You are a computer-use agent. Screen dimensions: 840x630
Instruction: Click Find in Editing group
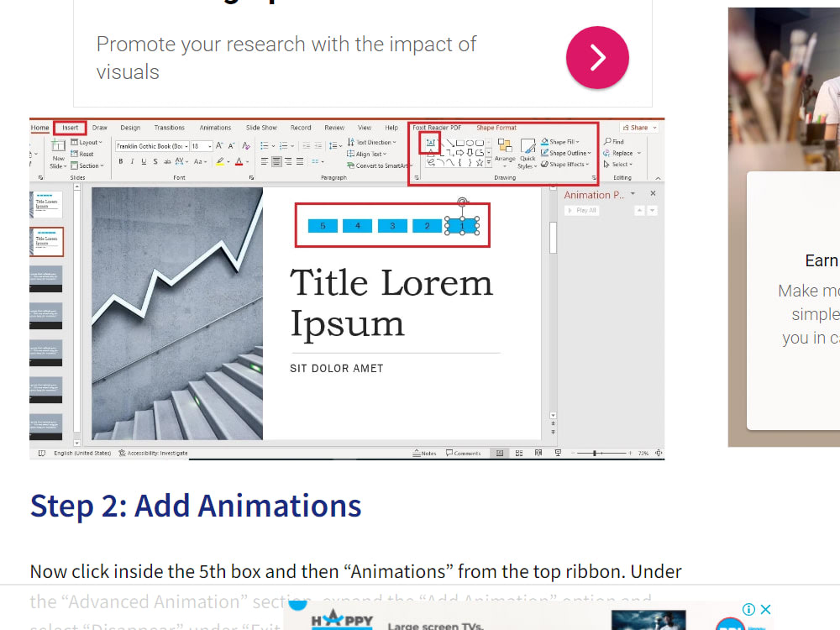coord(613,142)
